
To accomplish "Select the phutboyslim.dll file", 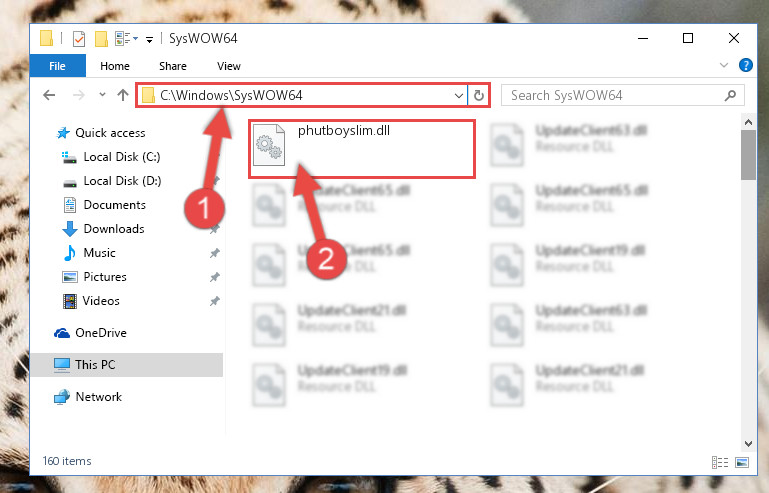I will 362,149.
